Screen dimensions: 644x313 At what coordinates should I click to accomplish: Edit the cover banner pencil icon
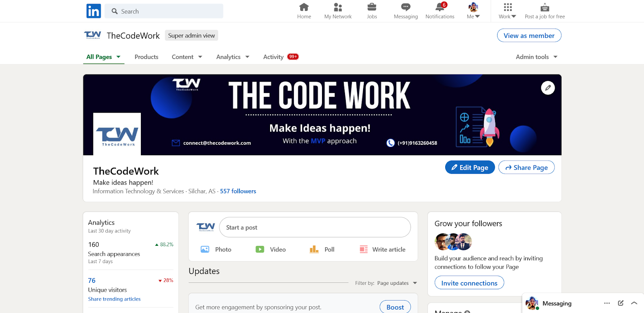point(548,88)
